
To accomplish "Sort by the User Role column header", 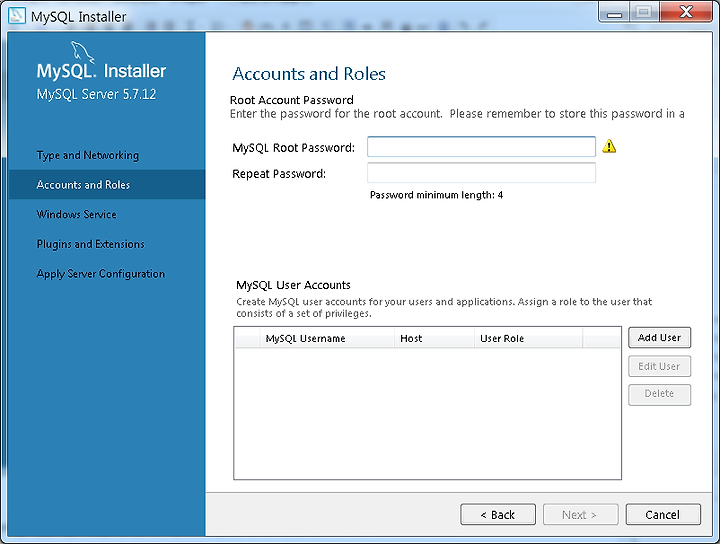I will (x=529, y=338).
